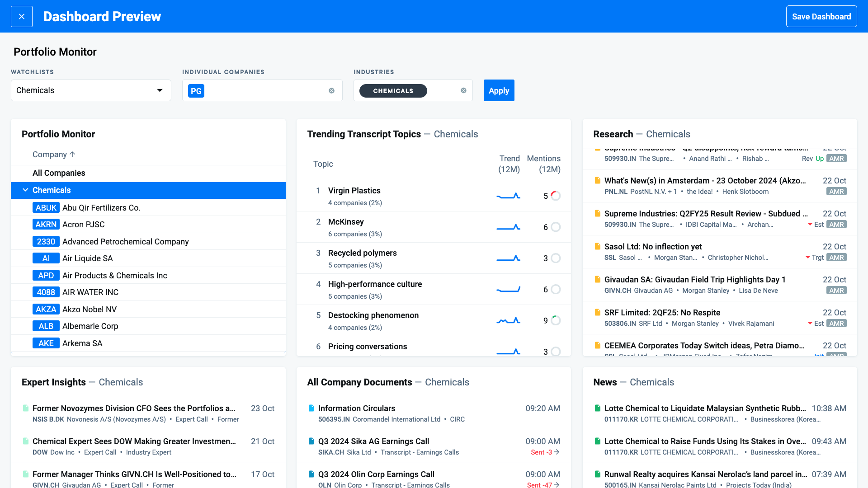Open the Destocking phenomenon topic

pos(373,315)
